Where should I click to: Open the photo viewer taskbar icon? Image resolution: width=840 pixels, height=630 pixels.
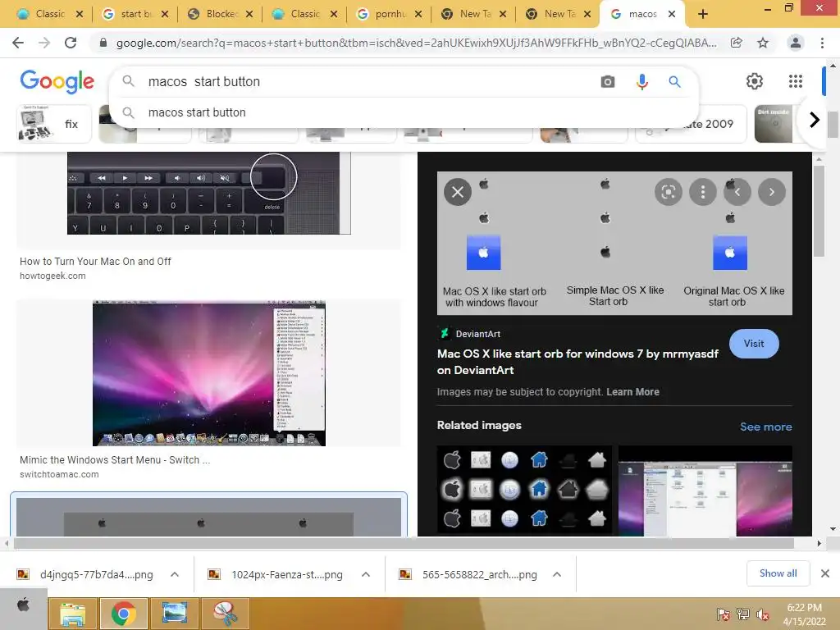(x=175, y=614)
